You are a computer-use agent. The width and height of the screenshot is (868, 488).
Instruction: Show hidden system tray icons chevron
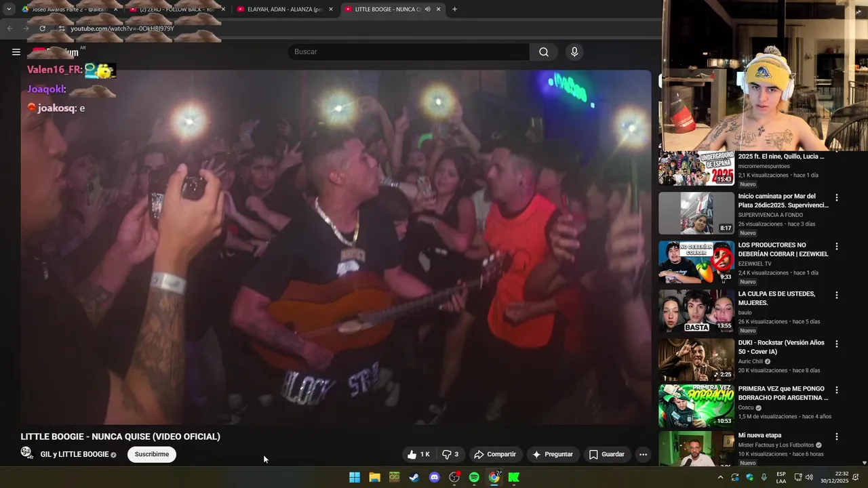tap(720, 477)
